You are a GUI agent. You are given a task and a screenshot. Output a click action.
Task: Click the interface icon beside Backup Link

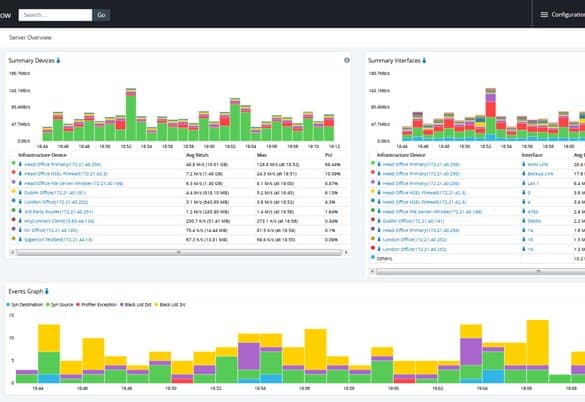pyautogui.click(x=524, y=174)
